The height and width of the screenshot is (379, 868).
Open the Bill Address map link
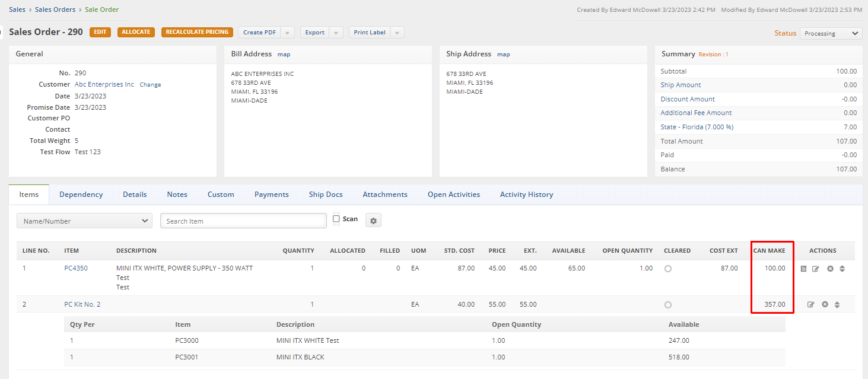click(284, 55)
